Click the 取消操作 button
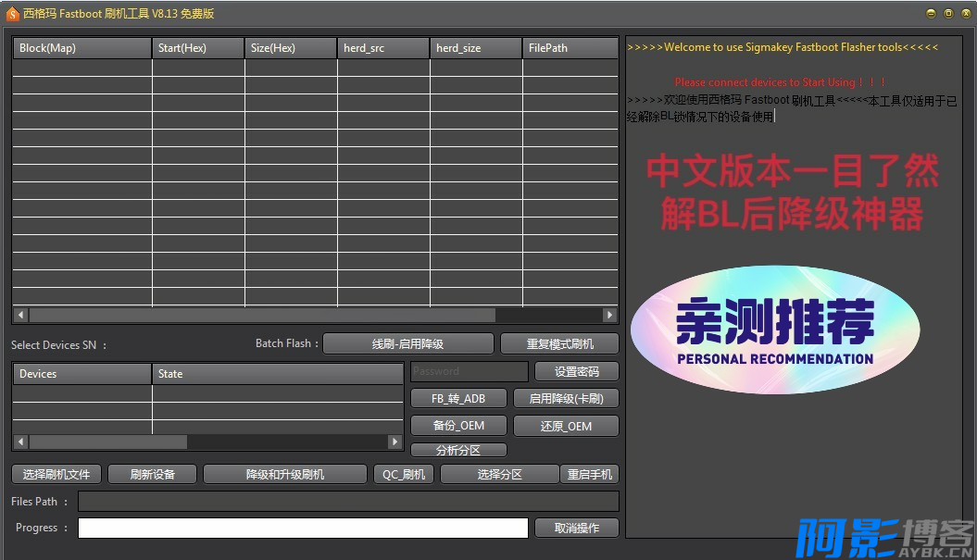 pos(577,528)
